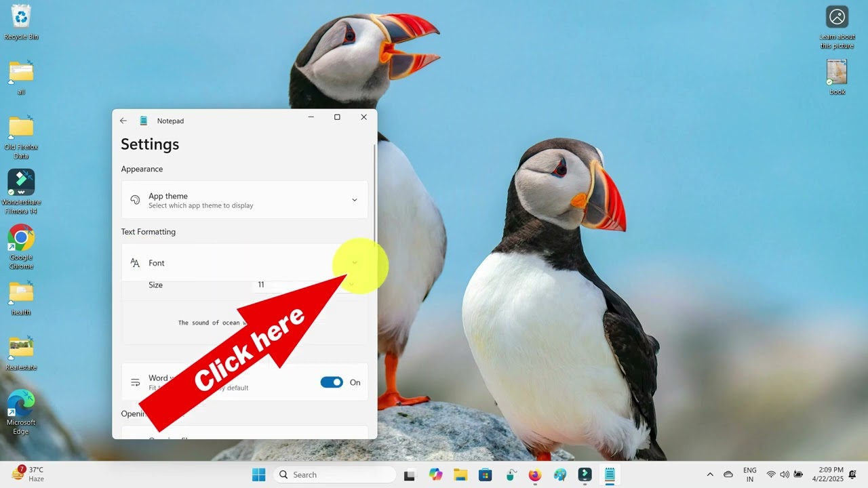Image resolution: width=868 pixels, height=488 pixels.
Task: Click the mouse utility icon in taskbar
Action: 511,474
